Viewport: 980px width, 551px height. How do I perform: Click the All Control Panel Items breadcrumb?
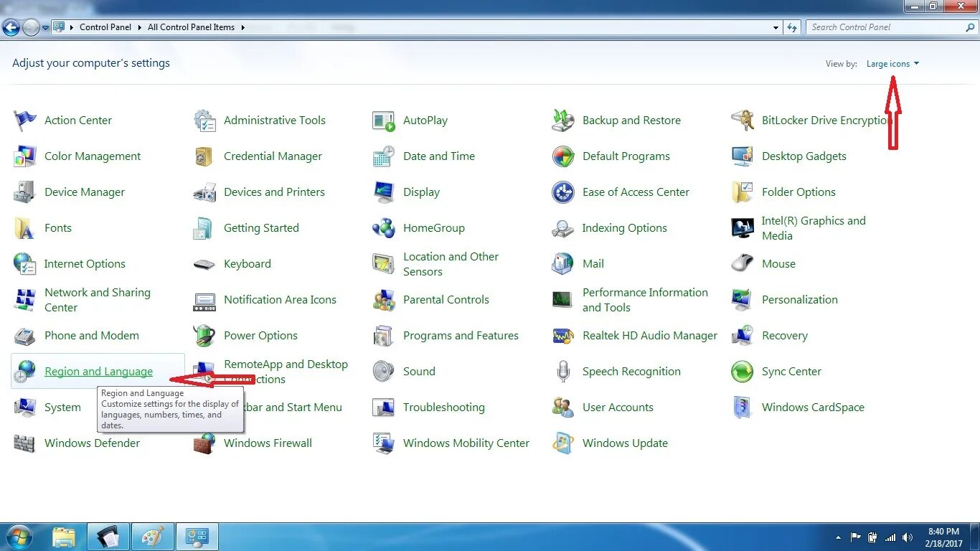191,27
